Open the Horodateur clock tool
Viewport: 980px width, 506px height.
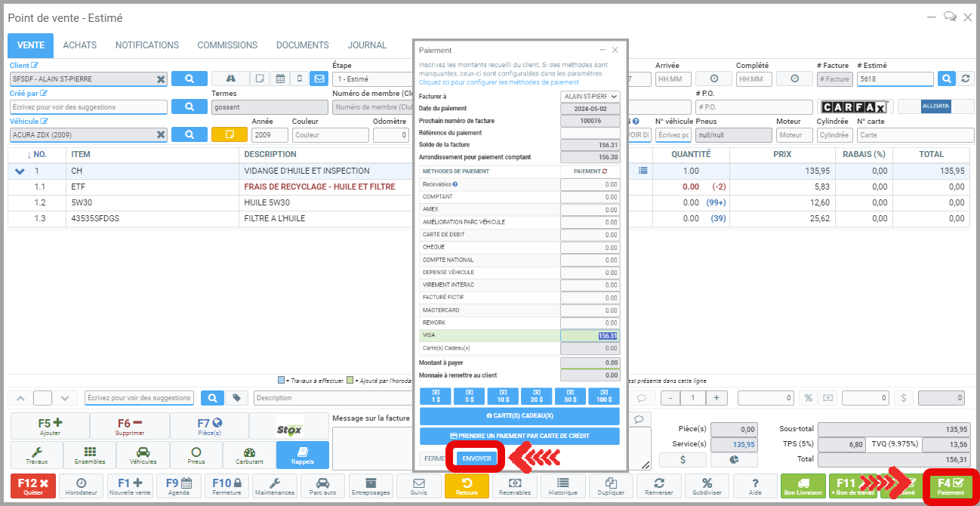coord(81,486)
